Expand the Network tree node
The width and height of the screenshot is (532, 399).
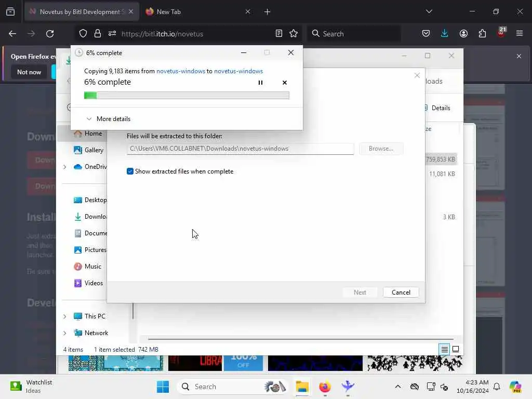(x=65, y=333)
